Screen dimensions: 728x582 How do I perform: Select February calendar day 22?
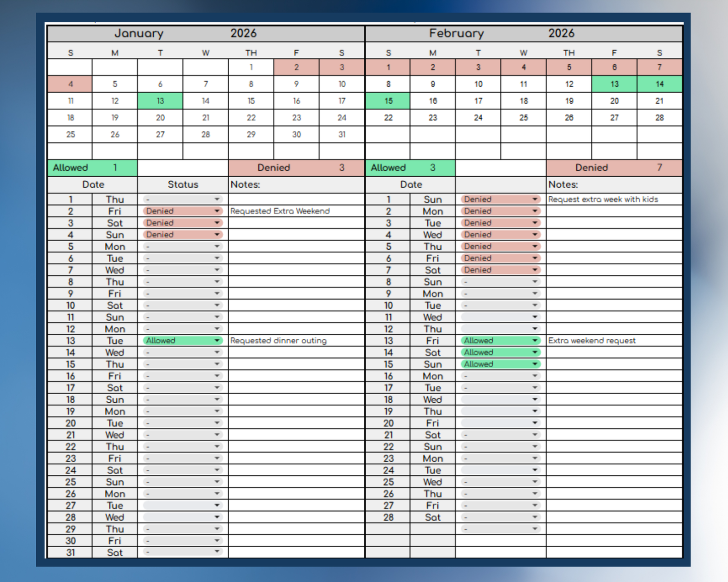[388, 117]
